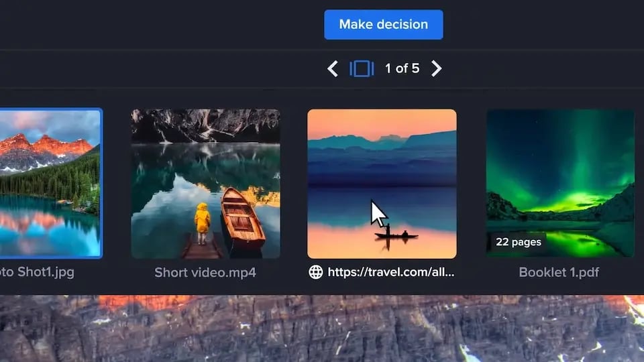Select the highlighted Shot1.jpg mountain thumbnail
This screenshot has height=362, width=644.
(x=50, y=183)
